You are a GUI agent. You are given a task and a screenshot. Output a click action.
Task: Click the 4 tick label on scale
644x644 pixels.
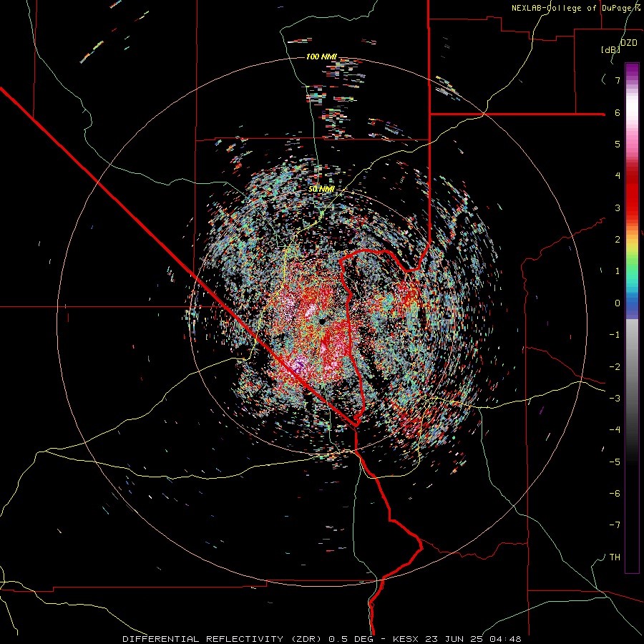coord(618,176)
